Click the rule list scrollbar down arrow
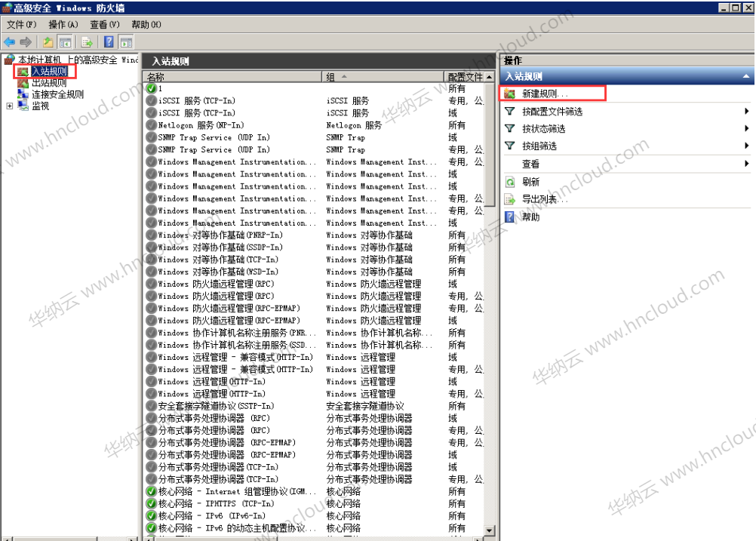This screenshot has width=756, height=541. 490,530
